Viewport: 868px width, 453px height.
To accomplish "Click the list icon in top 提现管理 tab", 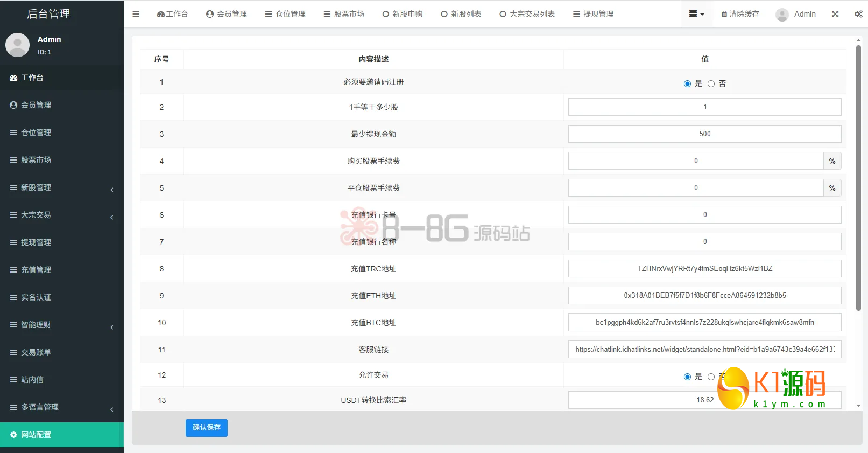I will click(576, 14).
